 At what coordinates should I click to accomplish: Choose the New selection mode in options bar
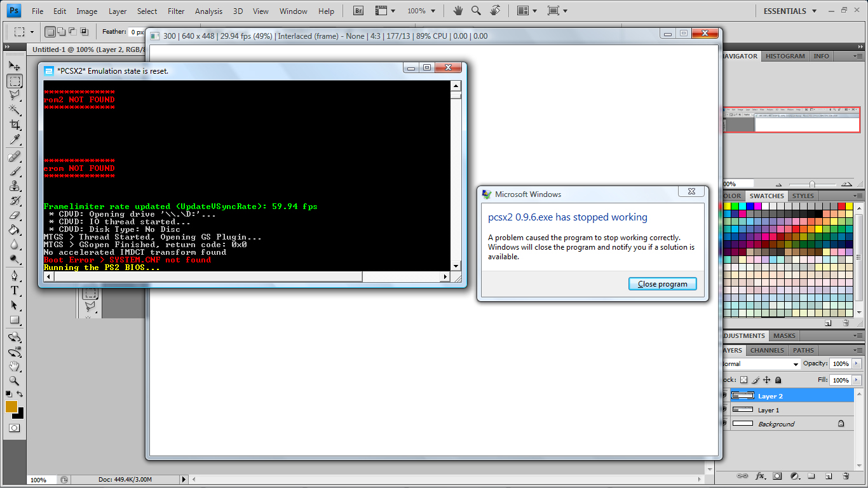click(x=50, y=31)
